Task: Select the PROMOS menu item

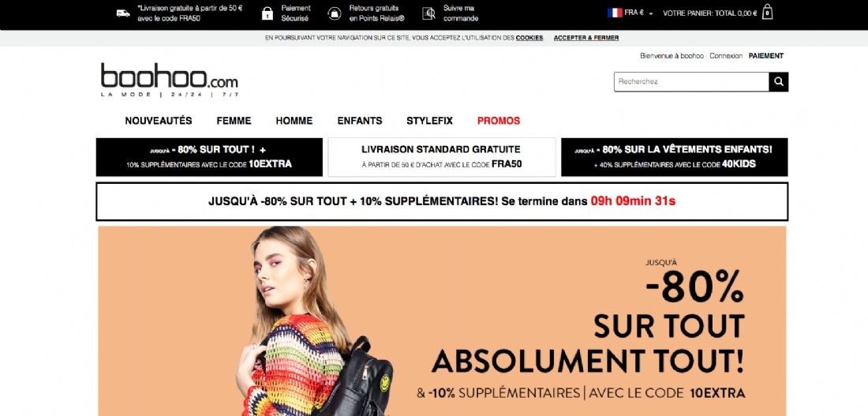Action: tap(499, 121)
